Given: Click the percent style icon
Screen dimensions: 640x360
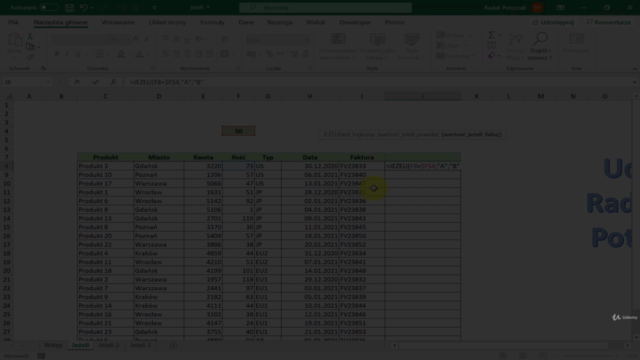Looking at the screenshot, I should click(269, 54).
